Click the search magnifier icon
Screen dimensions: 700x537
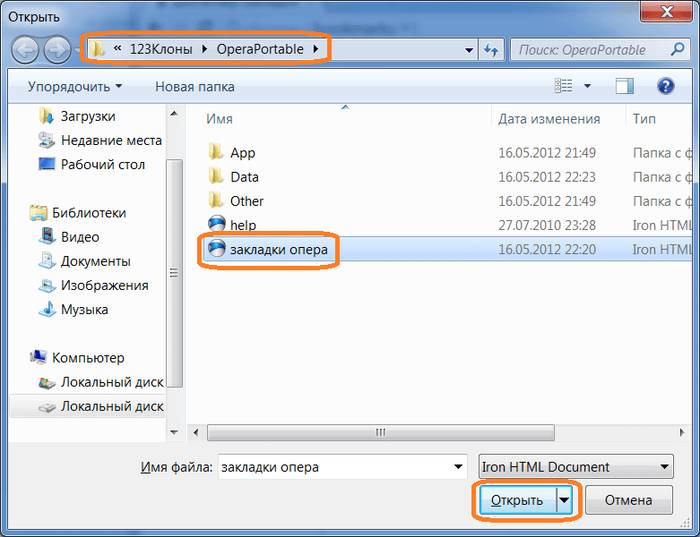(x=677, y=49)
